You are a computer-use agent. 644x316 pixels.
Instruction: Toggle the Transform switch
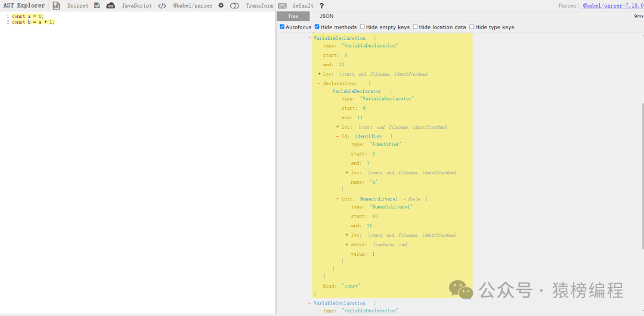click(x=234, y=6)
